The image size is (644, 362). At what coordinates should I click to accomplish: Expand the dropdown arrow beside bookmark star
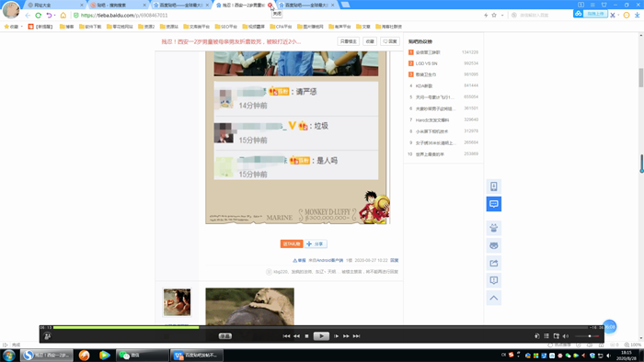point(502,16)
